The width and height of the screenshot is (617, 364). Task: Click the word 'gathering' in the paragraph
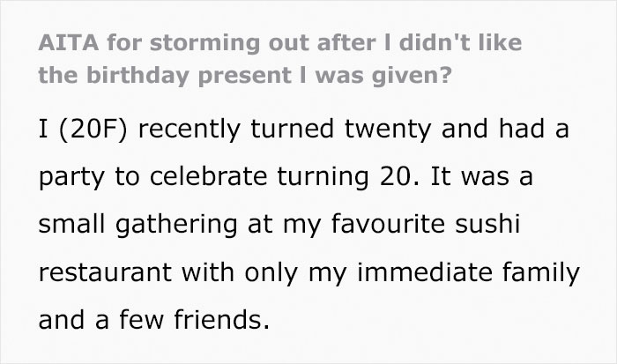(176, 226)
